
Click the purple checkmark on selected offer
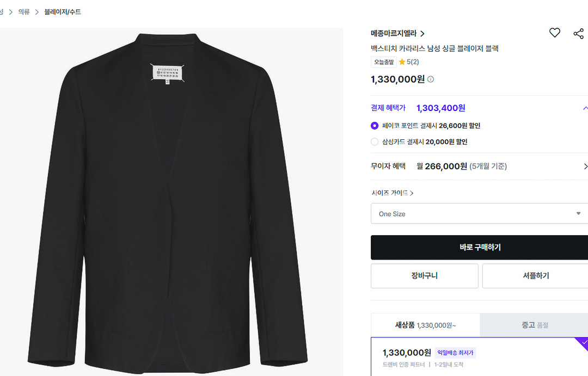[583, 343]
